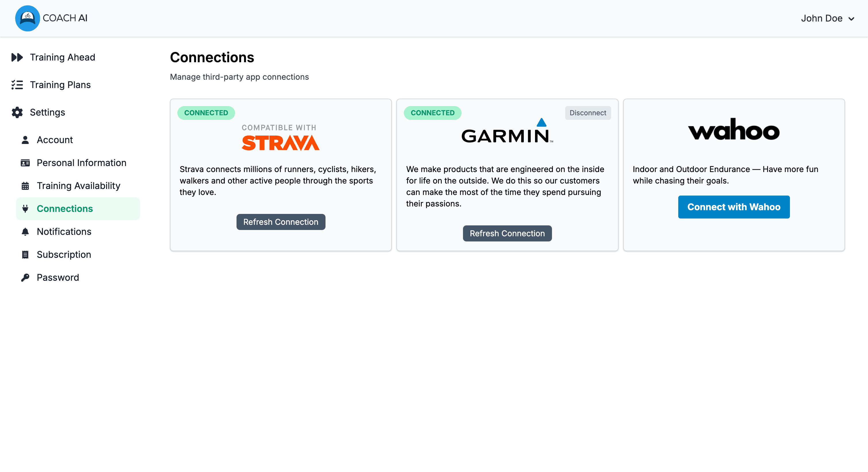Click the Wahoo description text

(725, 175)
